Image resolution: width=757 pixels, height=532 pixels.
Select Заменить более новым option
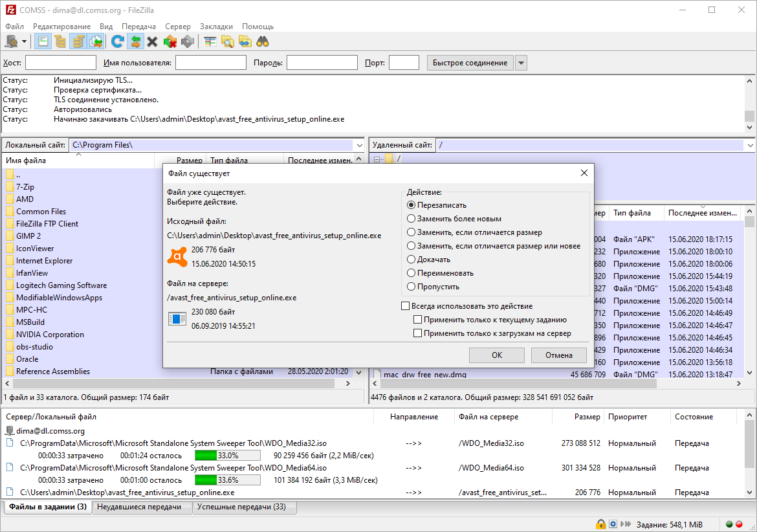pyautogui.click(x=454, y=219)
